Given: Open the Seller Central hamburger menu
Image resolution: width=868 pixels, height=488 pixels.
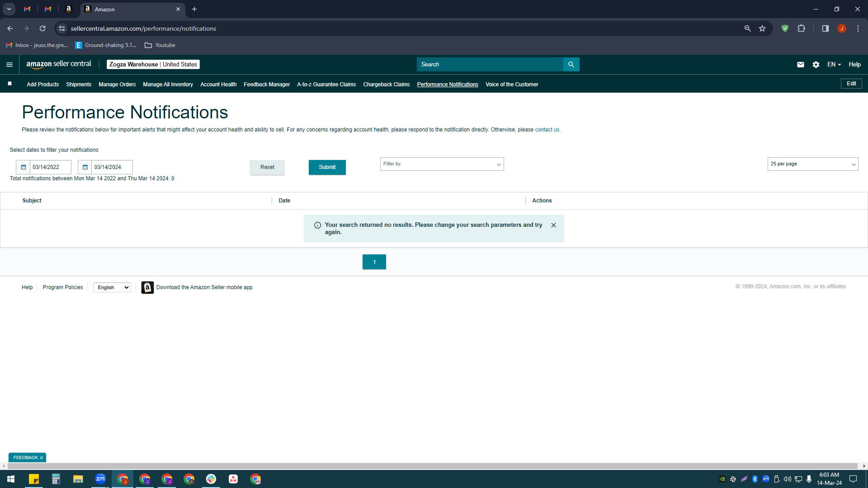Looking at the screenshot, I should pos(9,65).
